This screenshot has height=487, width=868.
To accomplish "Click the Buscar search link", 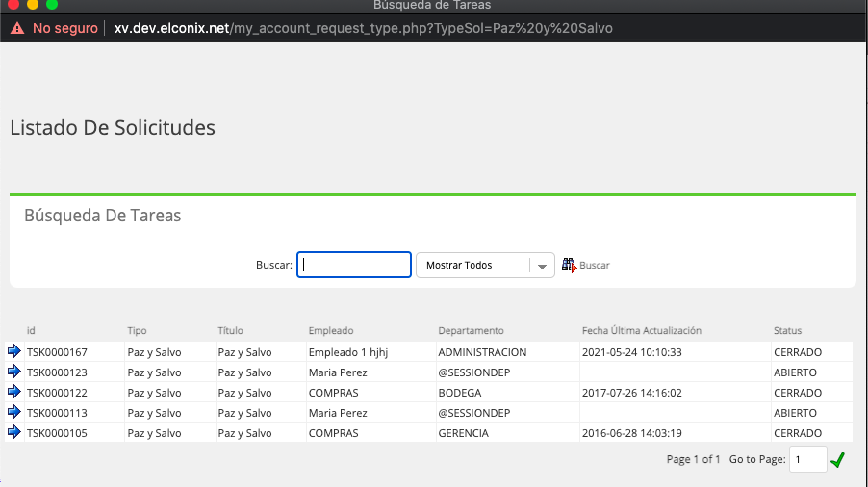I will pyautogui.click(x=594, y=265).
